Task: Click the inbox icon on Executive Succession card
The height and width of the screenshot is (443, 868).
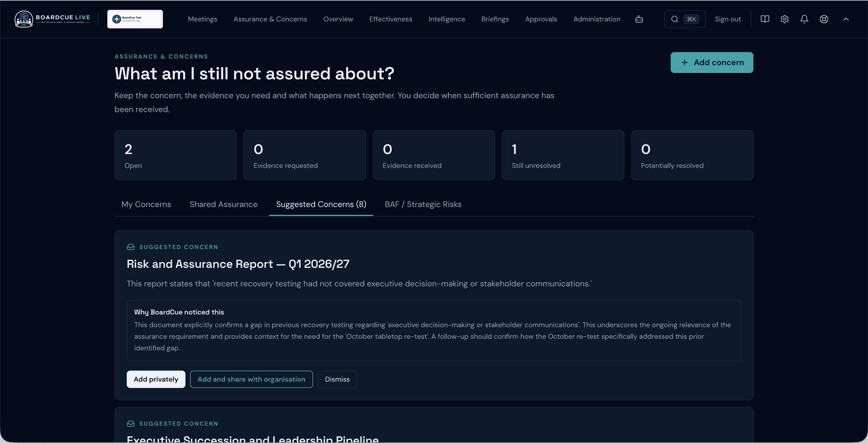Action: (x=131, y=424)
